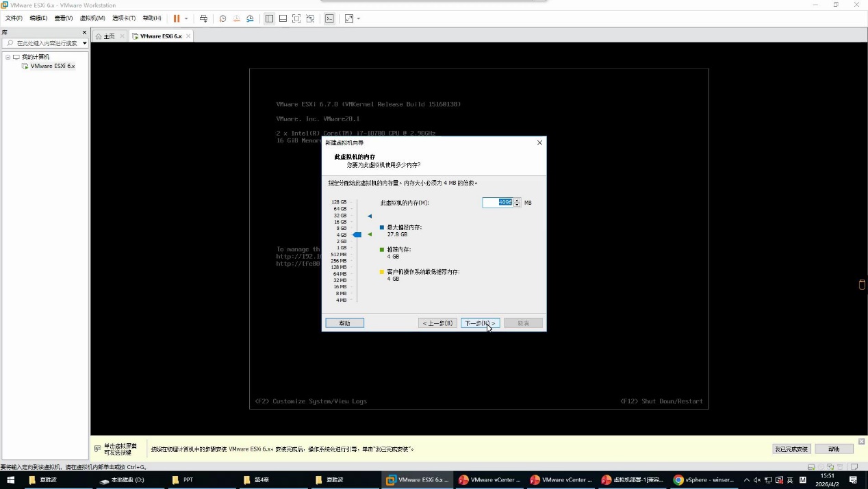
Task: Toggle the show library sidebar icon
Action: pyautogui.click(x=269, y=18)
